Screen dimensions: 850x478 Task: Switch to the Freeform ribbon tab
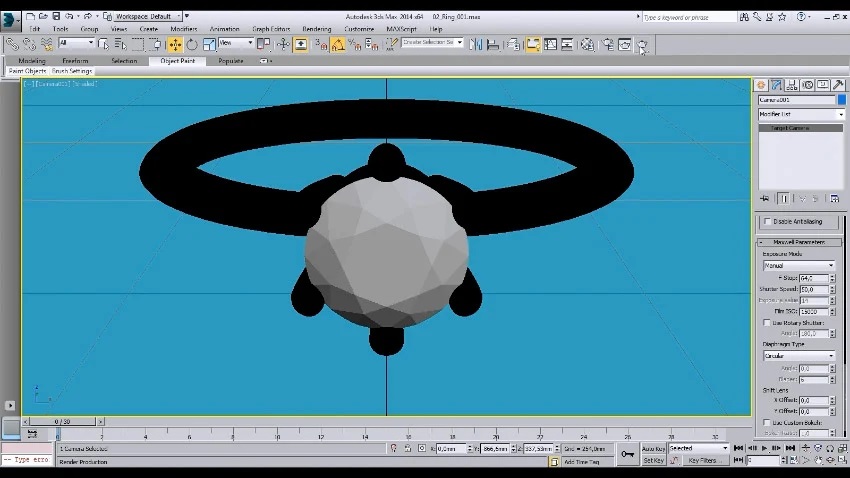[x=75, y=61]
